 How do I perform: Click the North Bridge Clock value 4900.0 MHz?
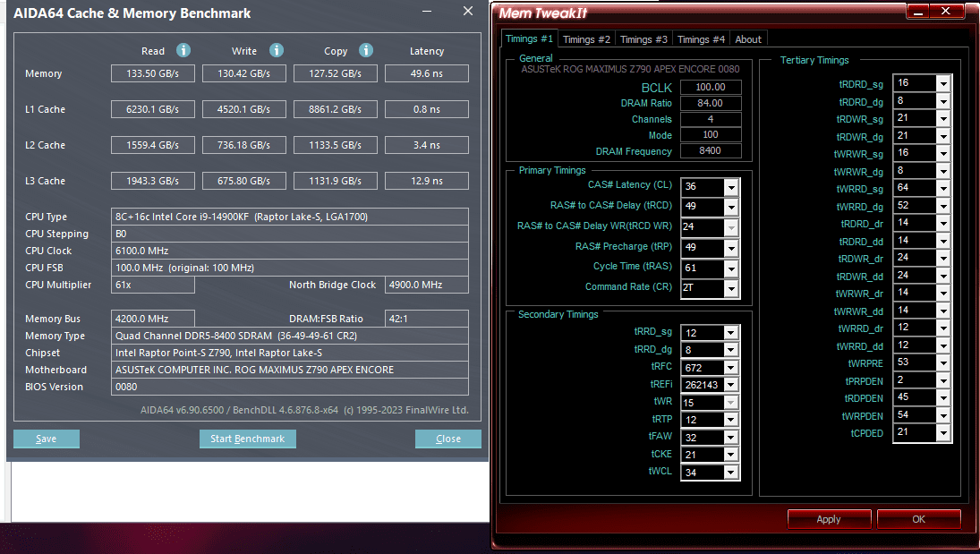(x=427, y=285)
